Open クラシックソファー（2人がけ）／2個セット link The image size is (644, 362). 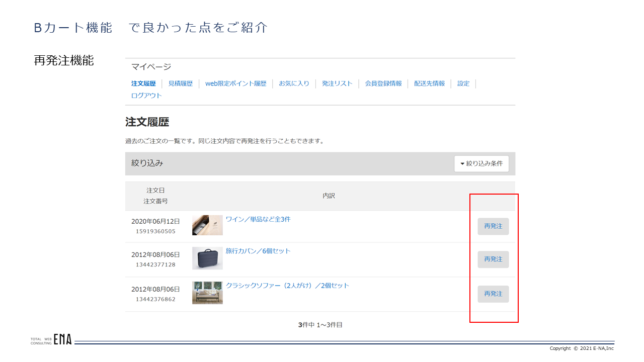[287, 286]
